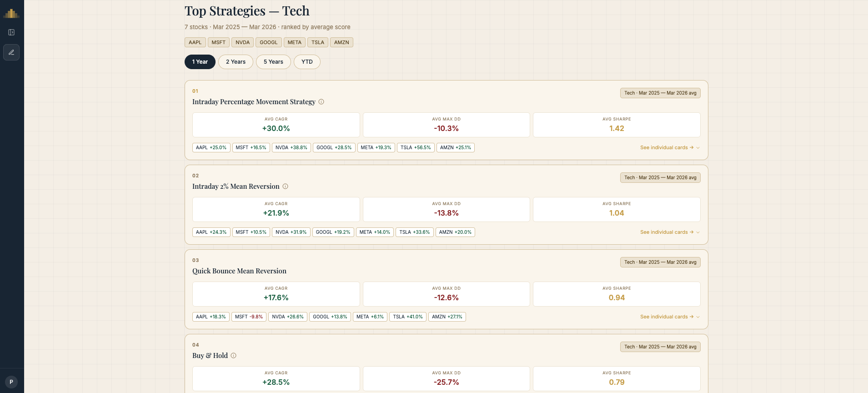
Task: Show info for Intraday 2% Mean Reversion
Action: click(x=286, y=186)
